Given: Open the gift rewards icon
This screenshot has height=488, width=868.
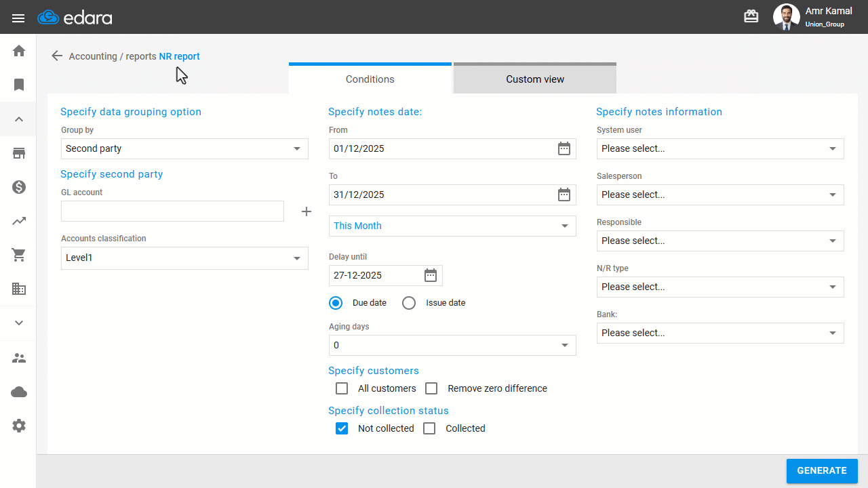Looking at the screenshot, I should click(x=751, y=17).
